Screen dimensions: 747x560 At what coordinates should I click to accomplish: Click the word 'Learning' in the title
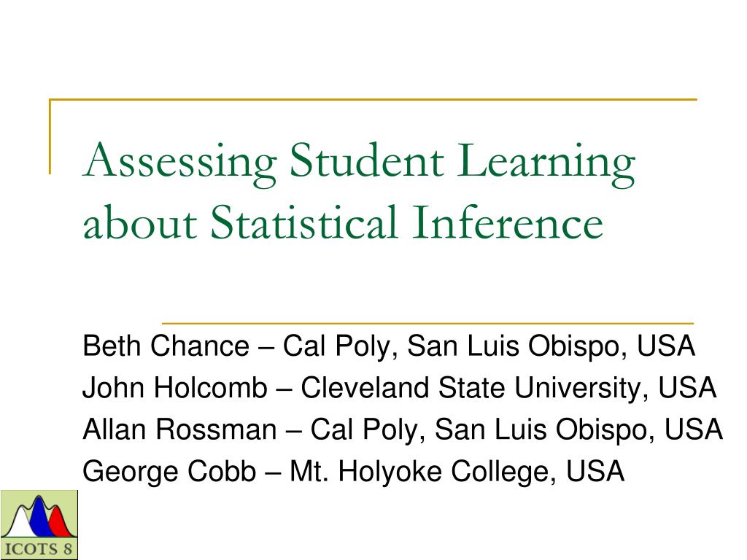point(546,164)
